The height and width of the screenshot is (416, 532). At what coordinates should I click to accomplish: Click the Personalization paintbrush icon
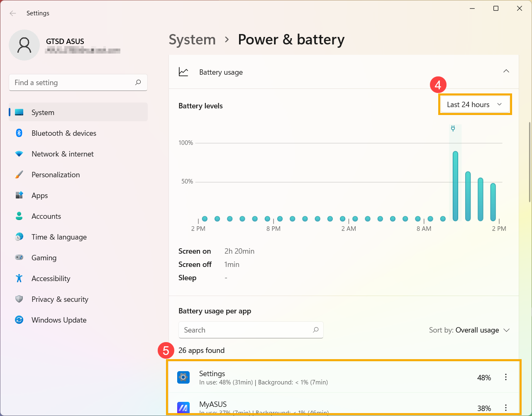(x=19, y=174)
